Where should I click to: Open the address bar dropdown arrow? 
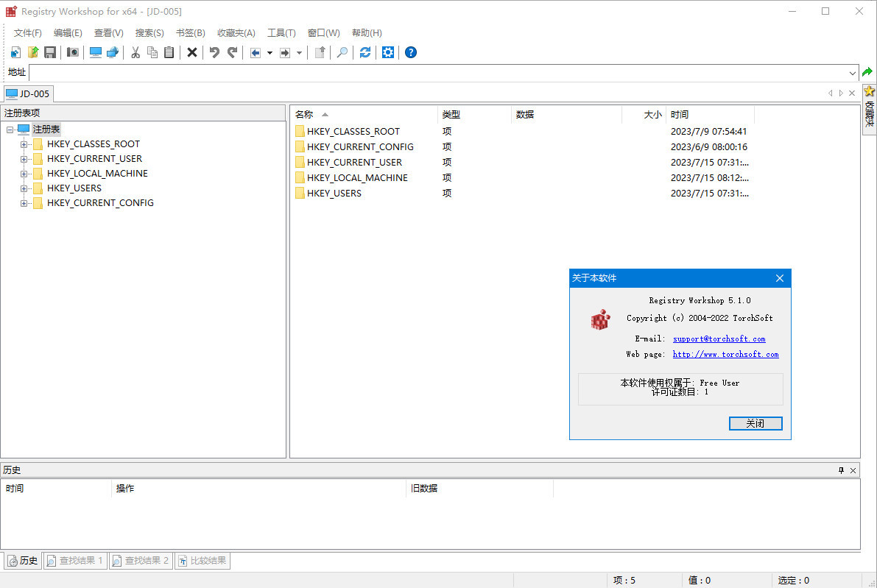click(x=853, y=73)
